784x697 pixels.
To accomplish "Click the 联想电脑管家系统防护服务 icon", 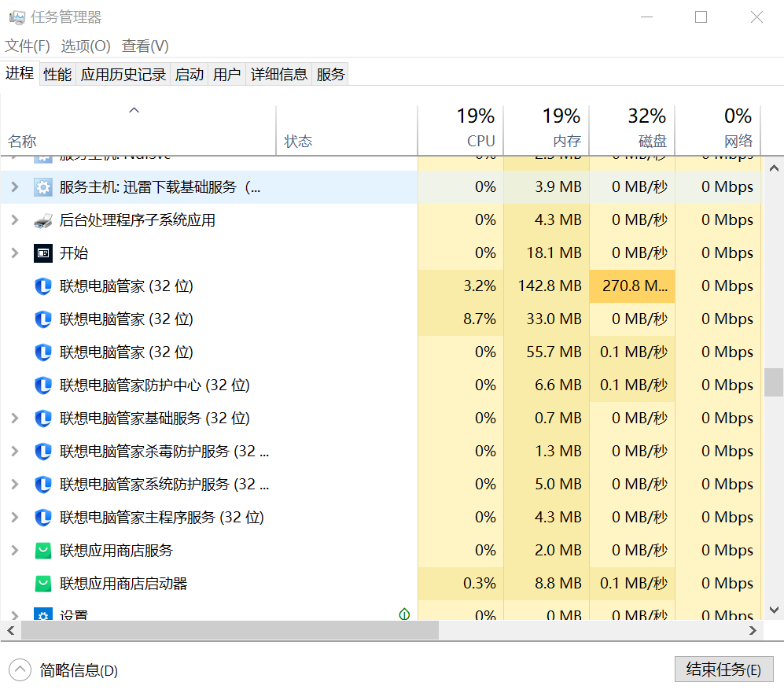I will coord(43,485).
